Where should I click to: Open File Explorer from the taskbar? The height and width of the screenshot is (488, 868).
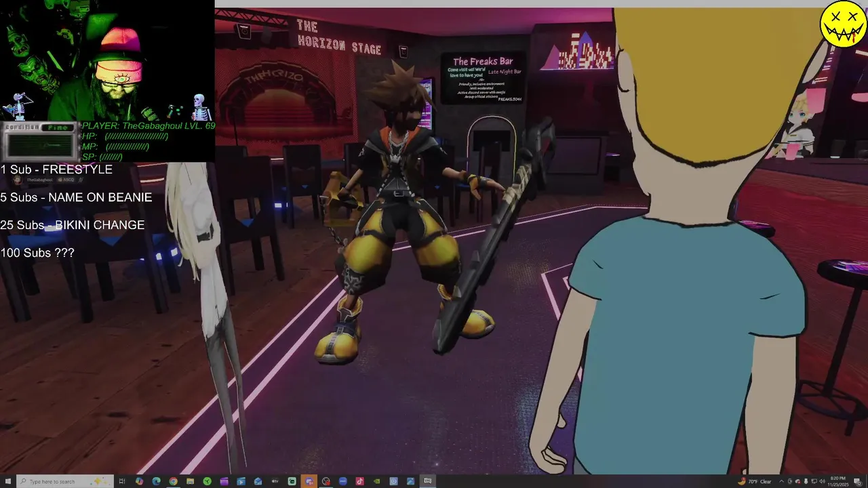(x=190, y=481)
